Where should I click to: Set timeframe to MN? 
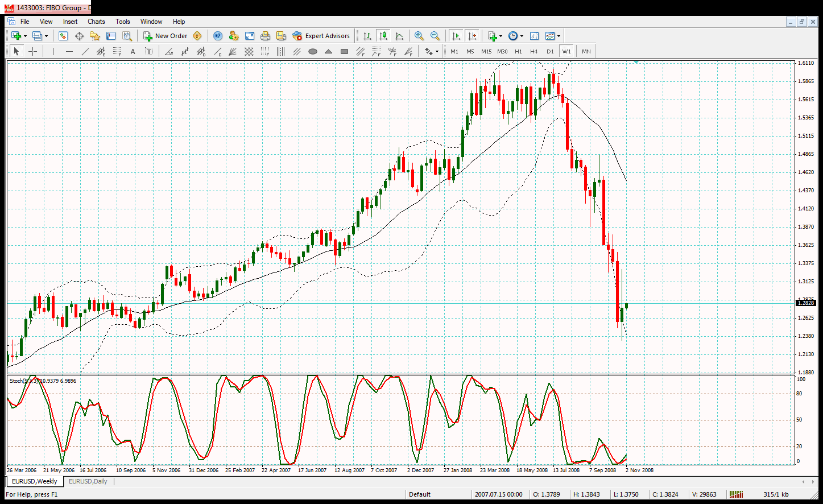coord(586,51)
